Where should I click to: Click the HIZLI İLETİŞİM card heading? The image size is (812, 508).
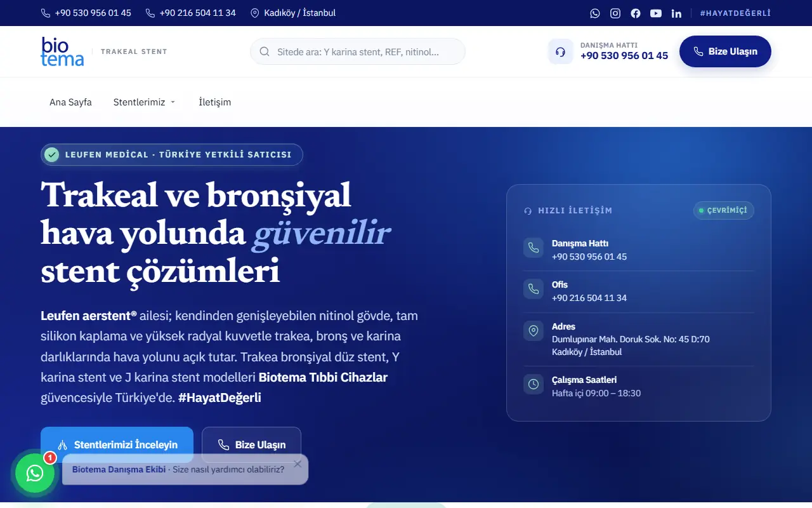575,211
